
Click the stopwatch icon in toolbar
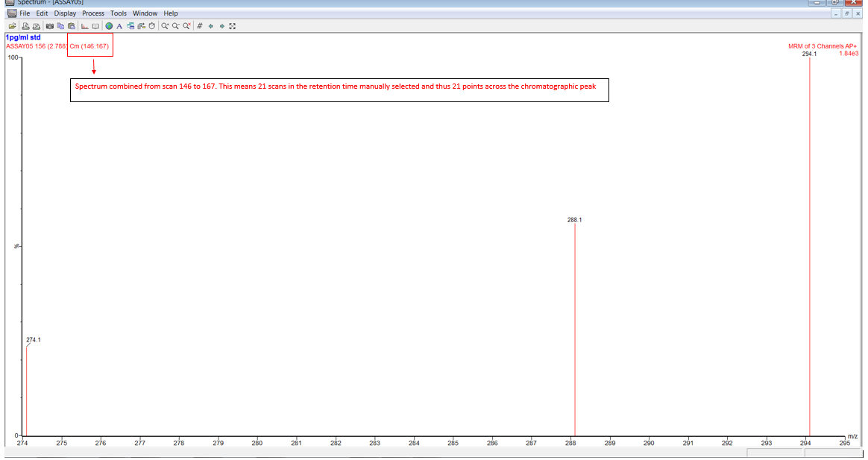click(152, 26)
